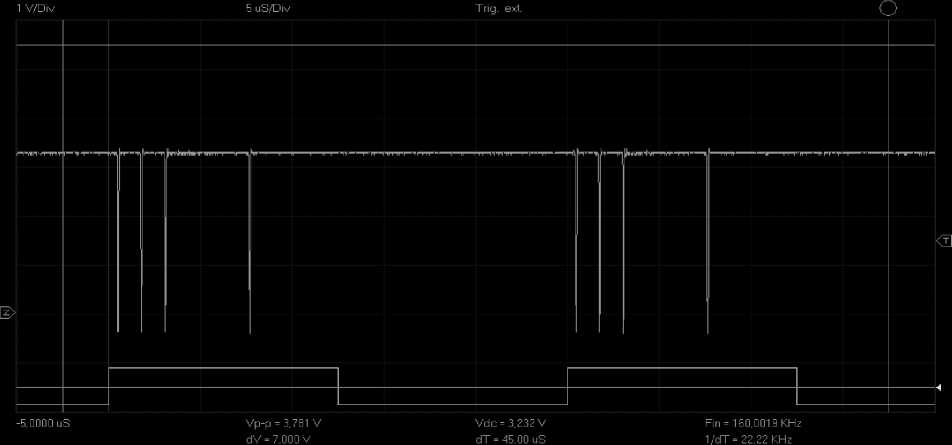This screenshot has width=952, height=445.
Task: Click the trigger level 'T' marker
Action: point(944,241)
